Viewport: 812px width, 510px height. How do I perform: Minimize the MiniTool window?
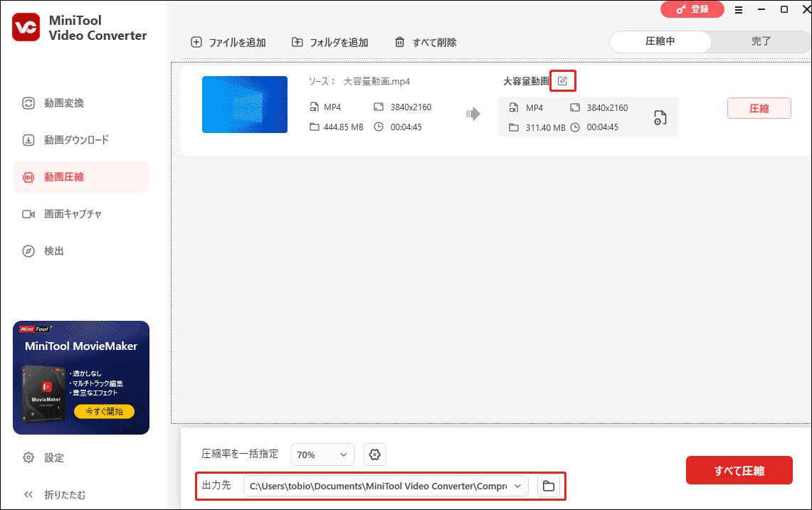tap(761, 9)
